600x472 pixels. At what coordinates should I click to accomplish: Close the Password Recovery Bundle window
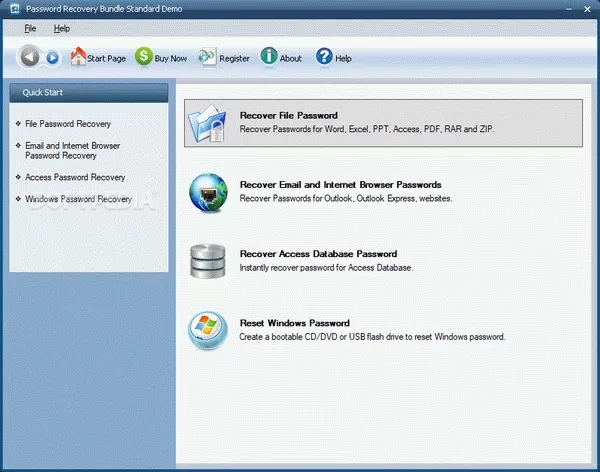click(x=587, y=9)
